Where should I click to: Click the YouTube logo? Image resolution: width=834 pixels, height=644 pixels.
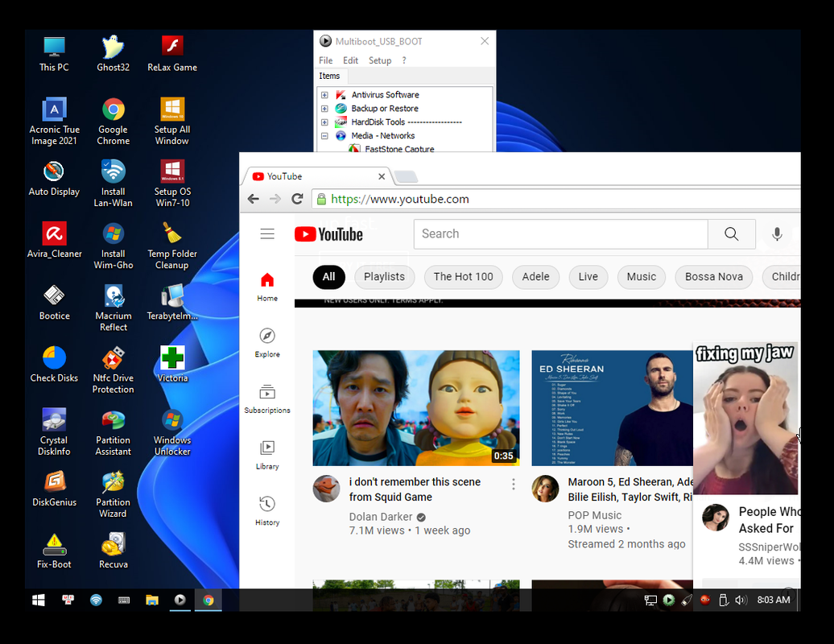point(328,234)
